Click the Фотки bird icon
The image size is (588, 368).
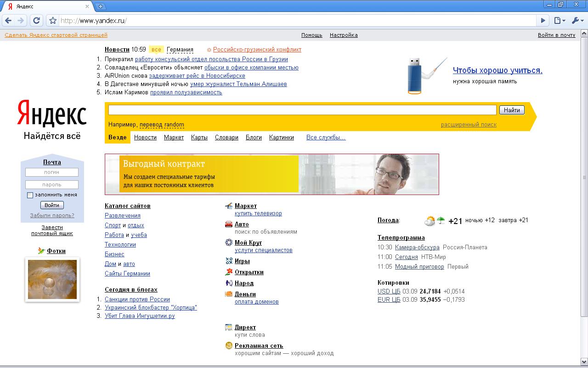[x=41, y=251]
